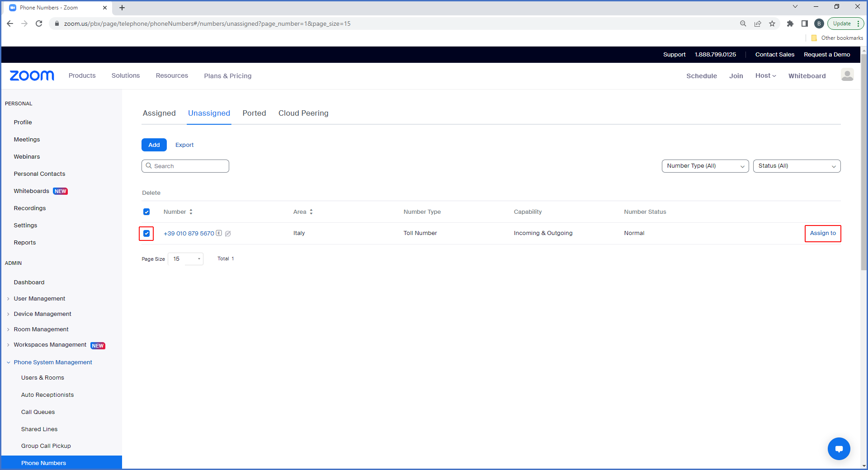Image resolution: width=868 pixels, height=470 pixels.
Task: Click the Search input field
Action: (x=185, y=166)
